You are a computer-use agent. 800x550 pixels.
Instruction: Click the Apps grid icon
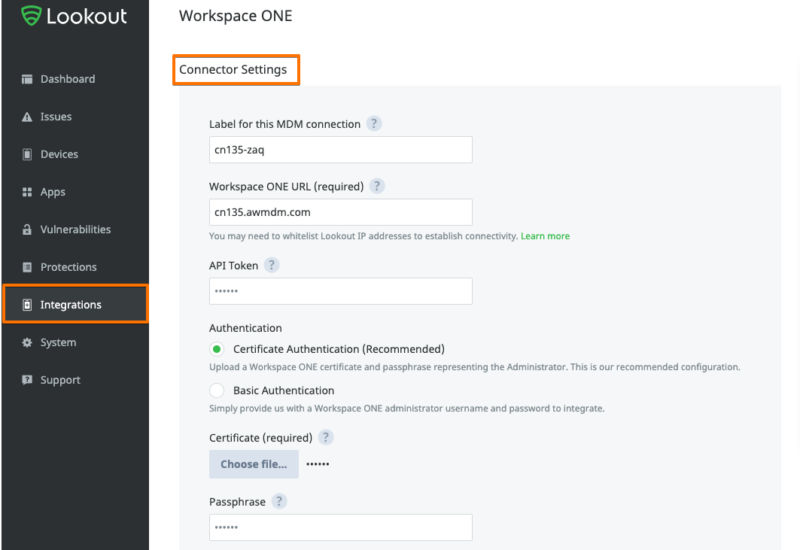coord(27,192)
